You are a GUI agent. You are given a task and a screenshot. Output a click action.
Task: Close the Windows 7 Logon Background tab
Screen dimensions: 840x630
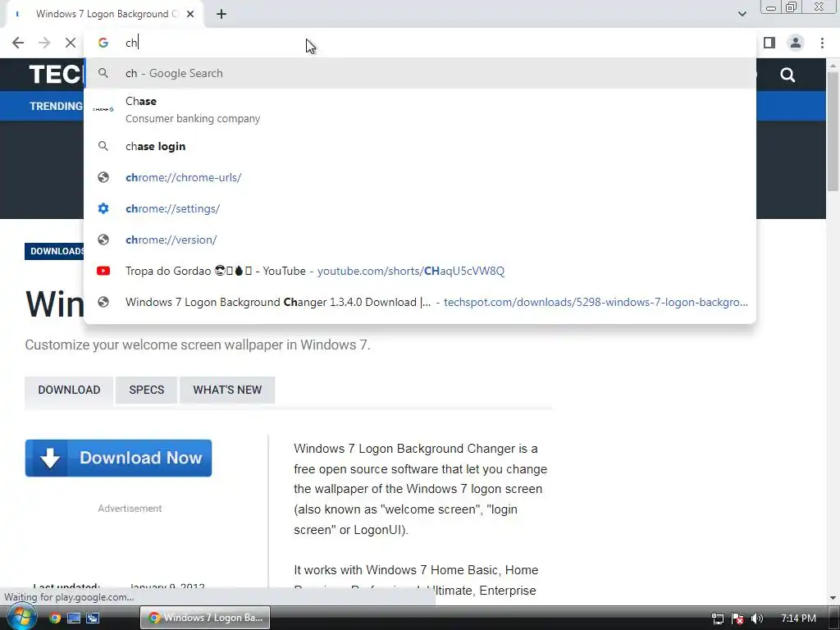[190, 14]
